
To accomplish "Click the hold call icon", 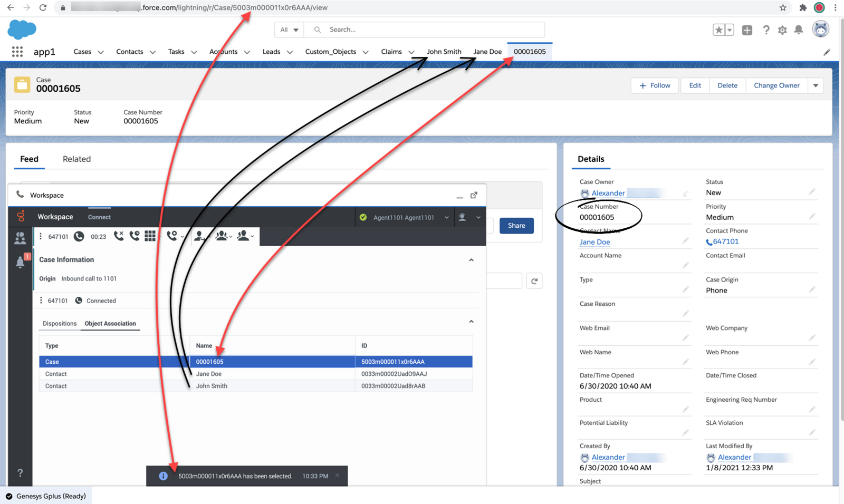I will pos(135,236).
